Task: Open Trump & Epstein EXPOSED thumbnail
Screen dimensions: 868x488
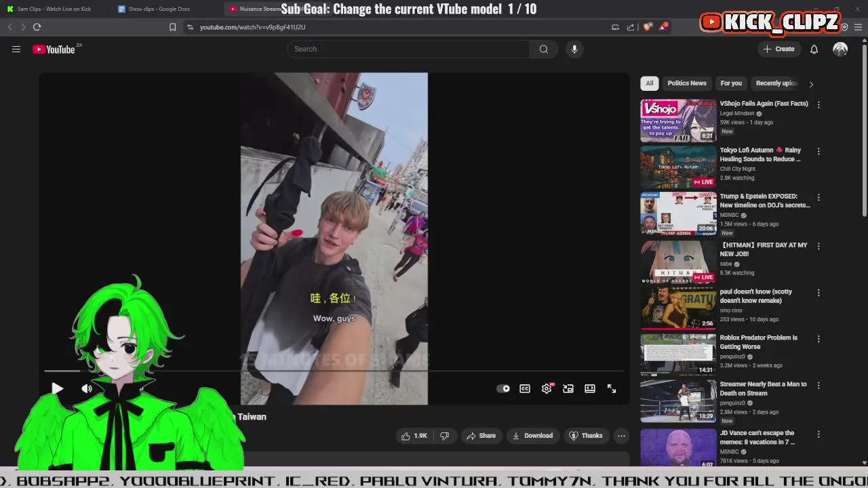Action: pos(678,213)
